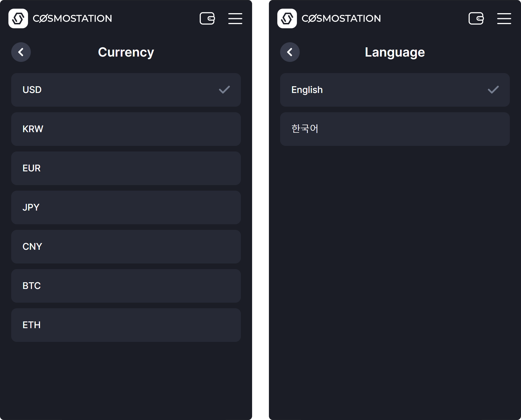
Task: Click Cosmostation logo in Language panel
Action: (x=287, y=18)
